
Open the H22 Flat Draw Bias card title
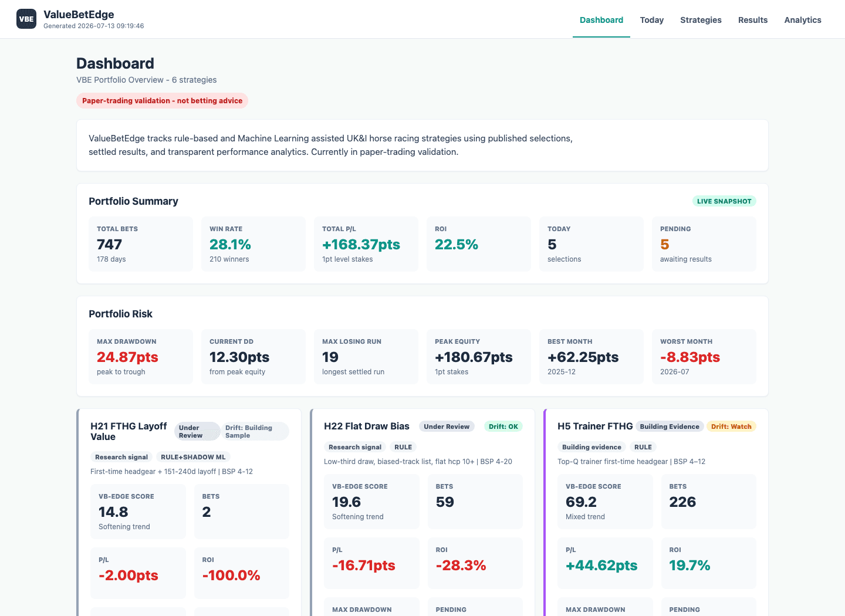(367, 427)
